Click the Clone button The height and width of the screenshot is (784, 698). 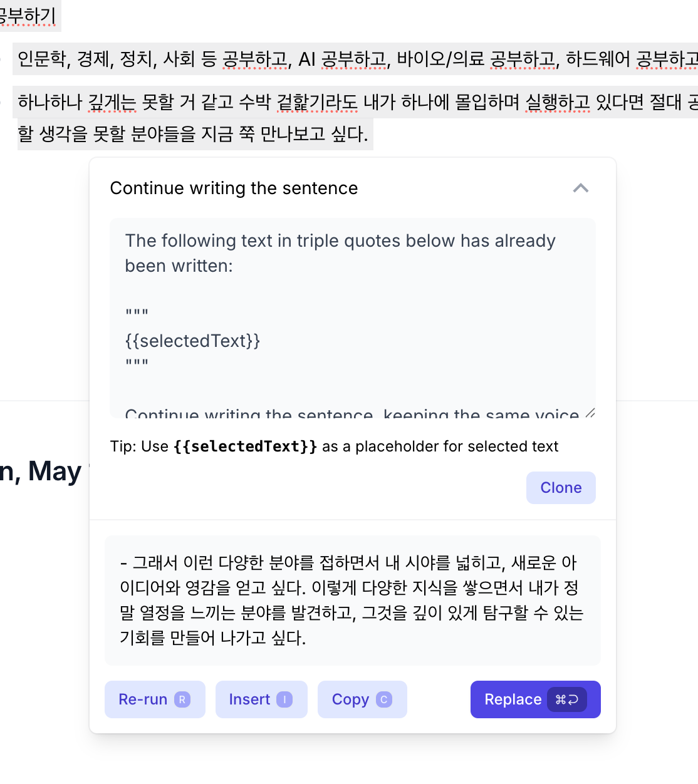561,488
